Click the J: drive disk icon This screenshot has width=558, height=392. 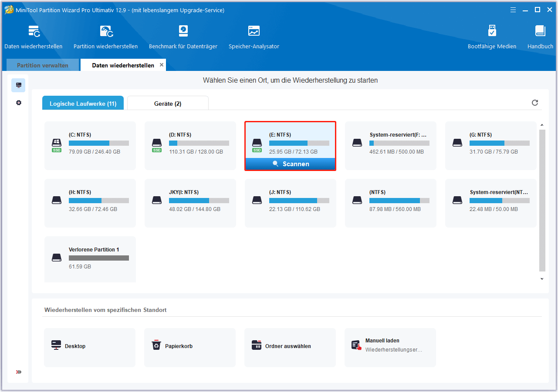click(x=257, y=200)
